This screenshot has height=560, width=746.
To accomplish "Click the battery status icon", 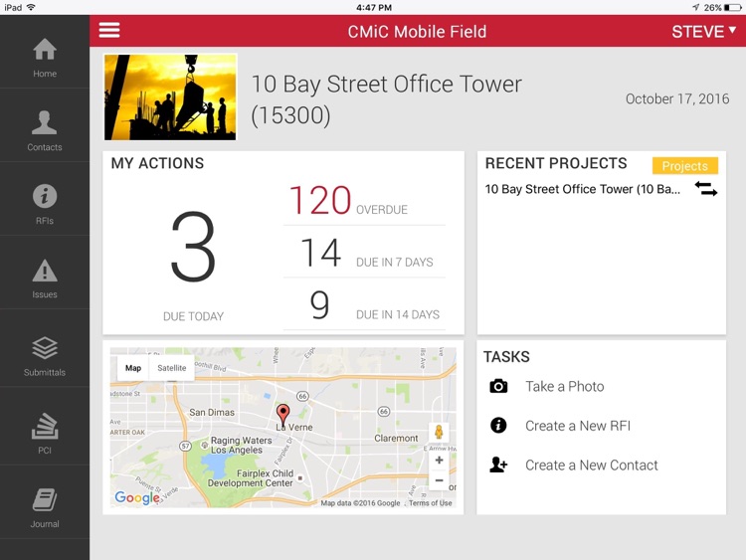I will 732,7.
